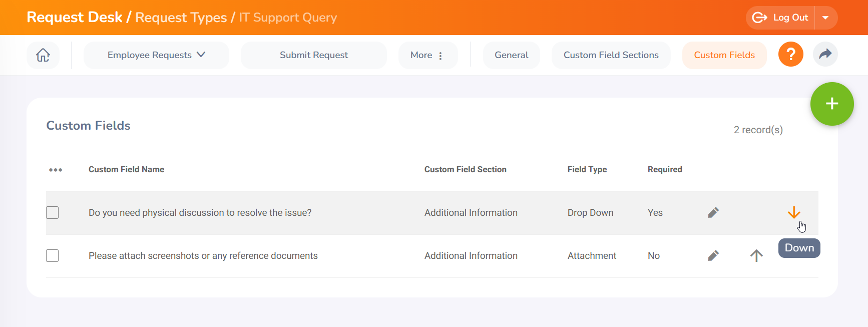Click the Log Out button
This screenshot has width=868, height=327.
[x=781, y=18]
